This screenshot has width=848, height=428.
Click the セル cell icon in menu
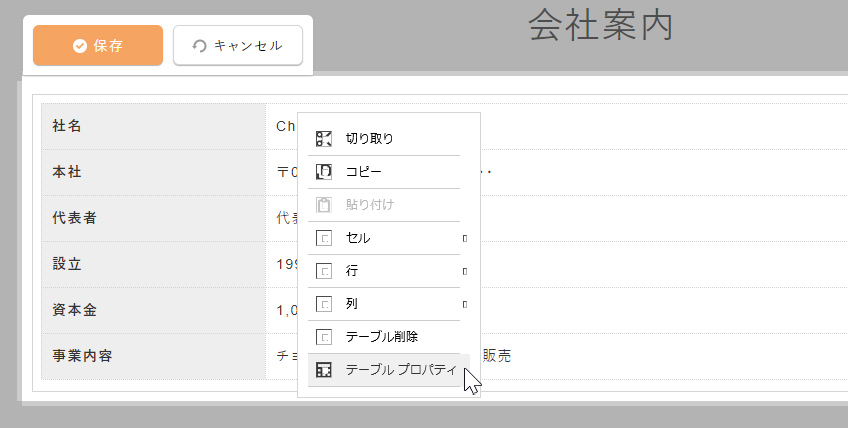(x=323, y=238)
